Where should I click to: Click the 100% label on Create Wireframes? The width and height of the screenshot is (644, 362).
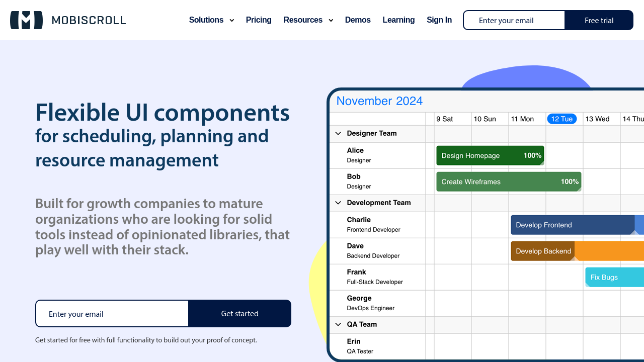pos(570,182)
